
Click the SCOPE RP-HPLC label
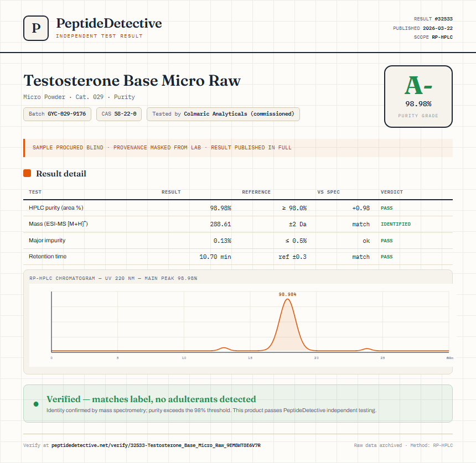[x=433, y=37]
